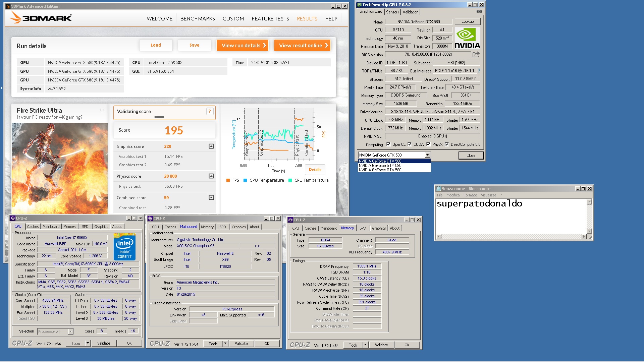Switch to Graphics tab in Mainboard CPU-Z window

click(x=238, y=227)
